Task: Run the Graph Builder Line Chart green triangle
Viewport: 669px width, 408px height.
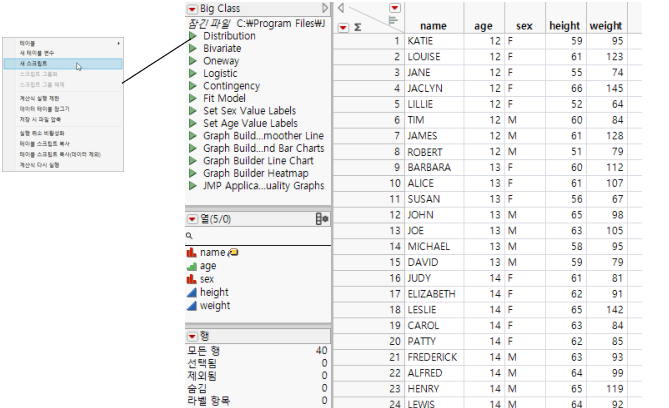Action: click(193, 160)
